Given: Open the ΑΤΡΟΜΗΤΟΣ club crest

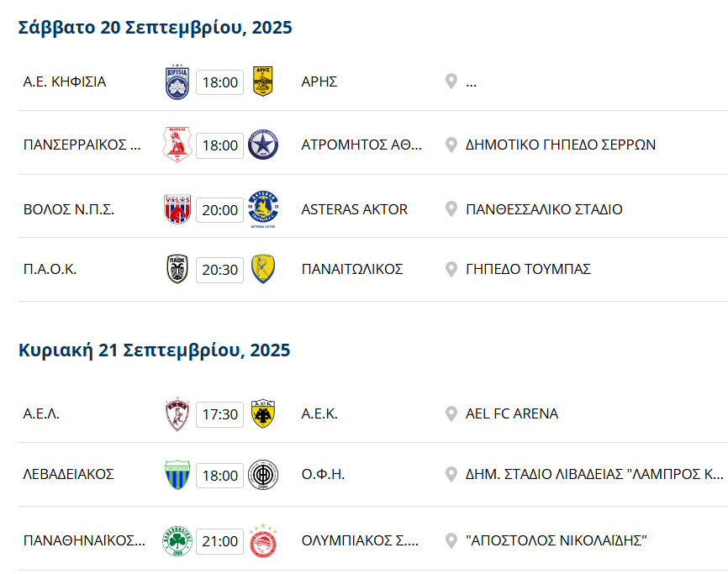Looking at the screenshot, I should 262,141.
